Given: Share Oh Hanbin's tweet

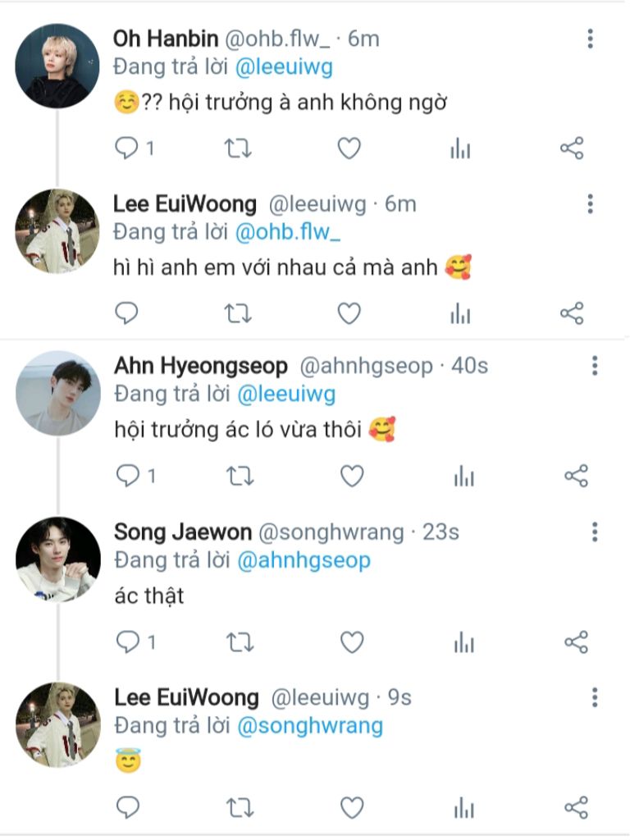Looking at the screenshot, I should (572, 148).
